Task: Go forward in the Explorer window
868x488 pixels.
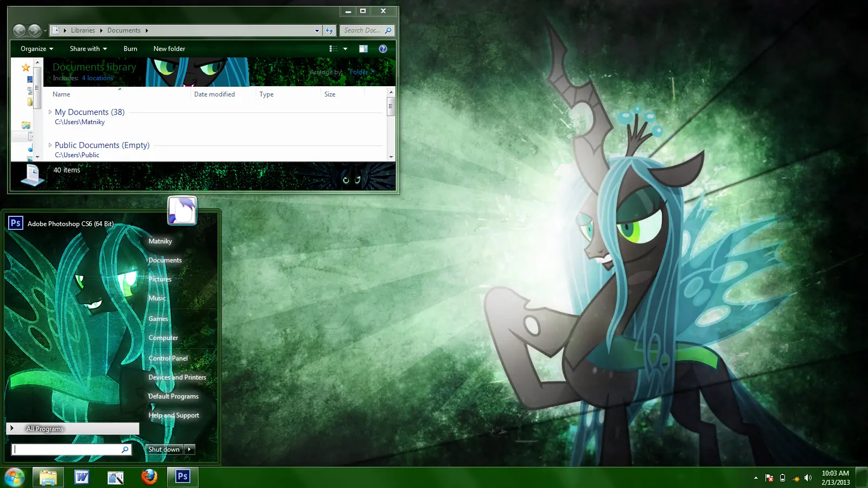Action: (34, 30)
